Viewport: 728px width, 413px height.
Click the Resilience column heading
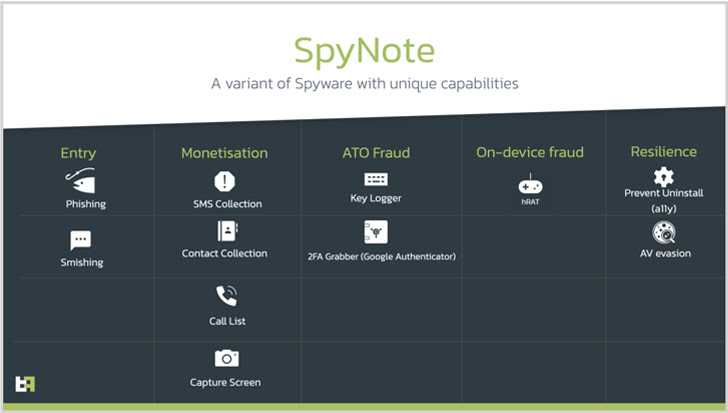point(663,152)
